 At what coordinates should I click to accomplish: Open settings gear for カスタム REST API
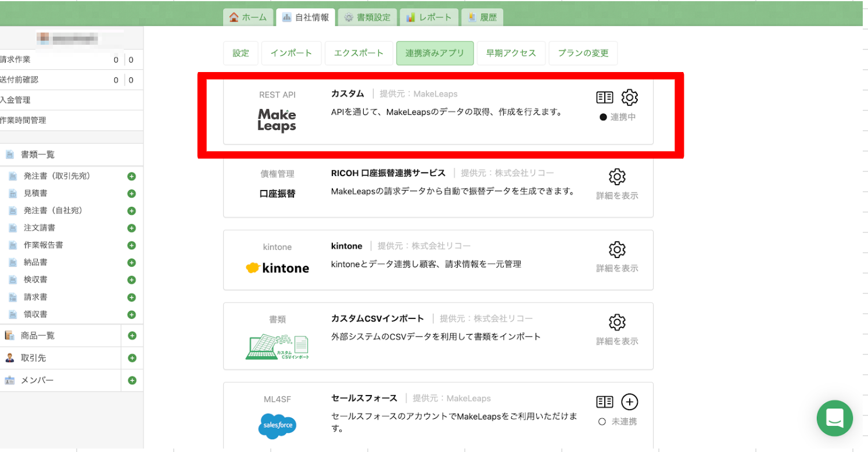pyautogui.click(x=630, y=97)
